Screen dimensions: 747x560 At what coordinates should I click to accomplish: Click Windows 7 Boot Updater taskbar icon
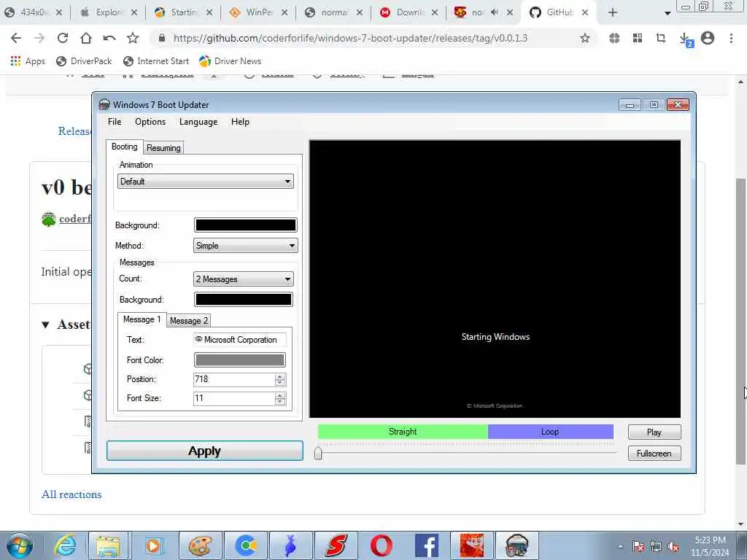pos(516,545)
